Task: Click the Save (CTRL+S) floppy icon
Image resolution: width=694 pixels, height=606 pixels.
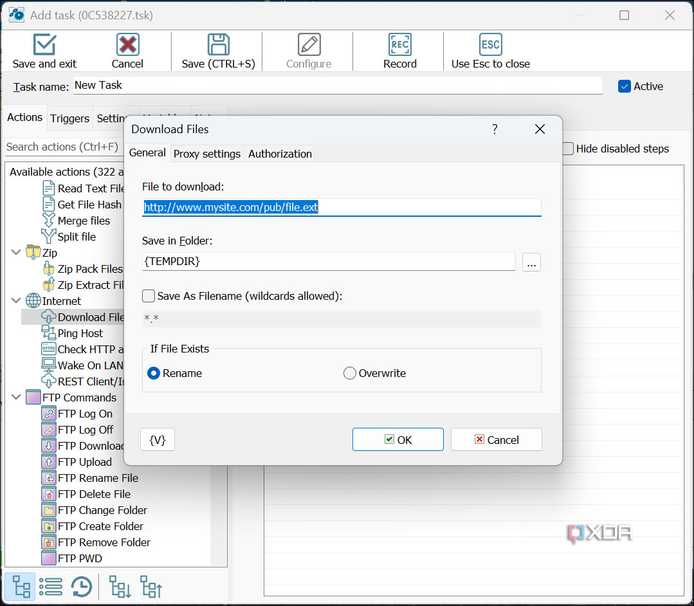Action: click(219, 44)
